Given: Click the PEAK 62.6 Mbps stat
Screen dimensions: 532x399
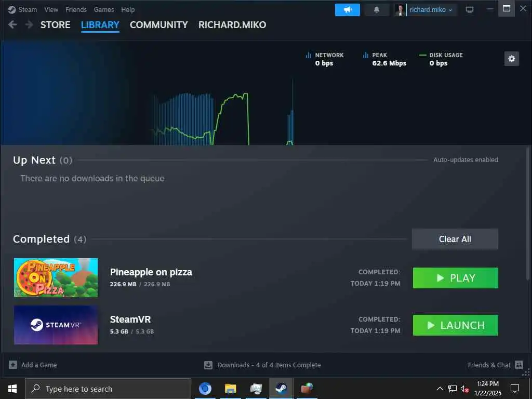Looking at the screenshot, I should click(x=384, y=59).
